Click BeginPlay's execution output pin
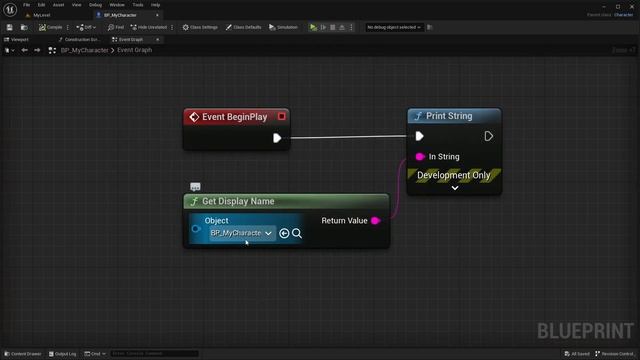This screenshot has width=640, height=360. [277, 138]
